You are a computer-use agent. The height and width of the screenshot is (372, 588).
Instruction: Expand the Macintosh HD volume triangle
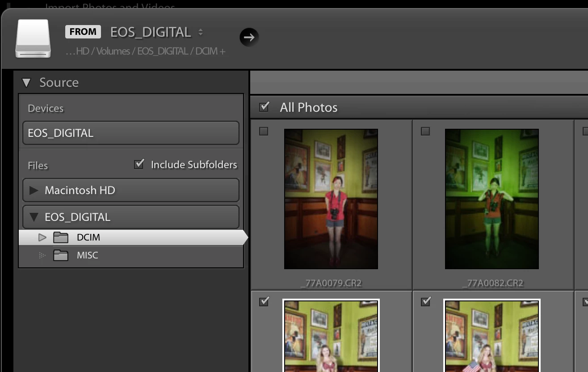(34, 190)
